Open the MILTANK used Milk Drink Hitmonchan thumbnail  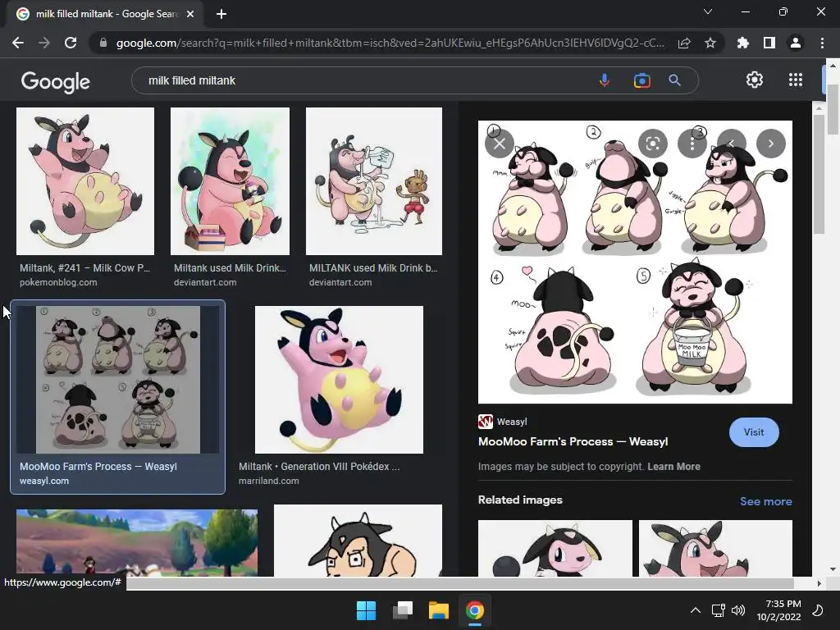tap(374, 181)
